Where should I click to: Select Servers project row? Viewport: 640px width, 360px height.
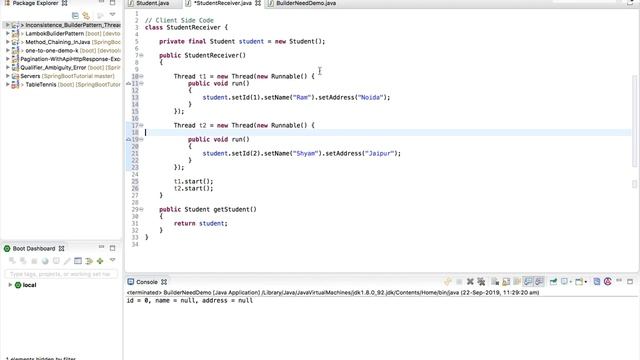pos(62,76)
